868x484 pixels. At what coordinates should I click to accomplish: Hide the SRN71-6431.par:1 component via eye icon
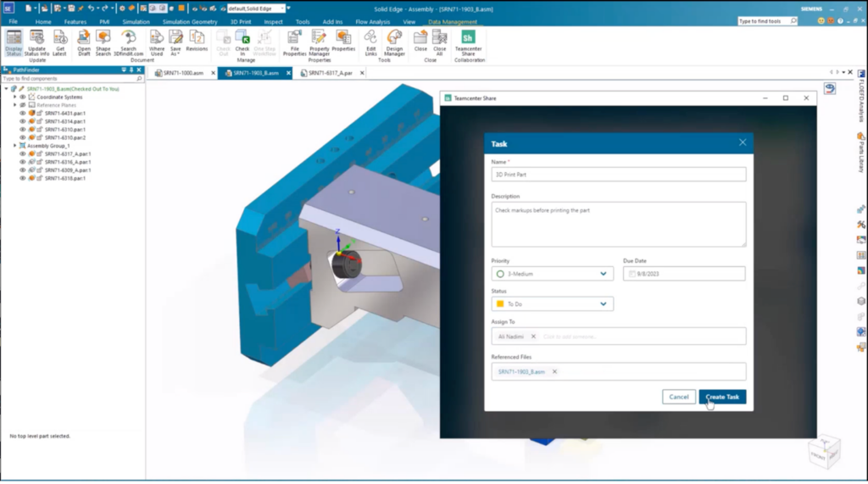23,113
